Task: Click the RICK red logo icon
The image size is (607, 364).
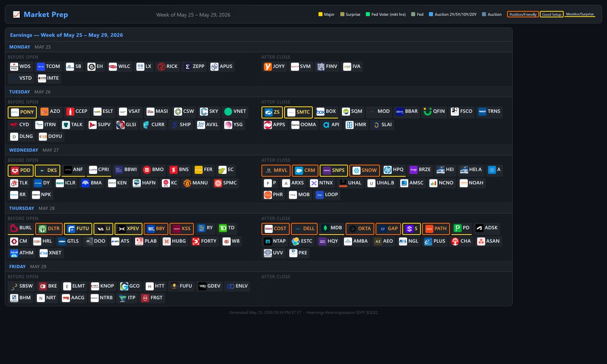Action: (x=161, y=67)
